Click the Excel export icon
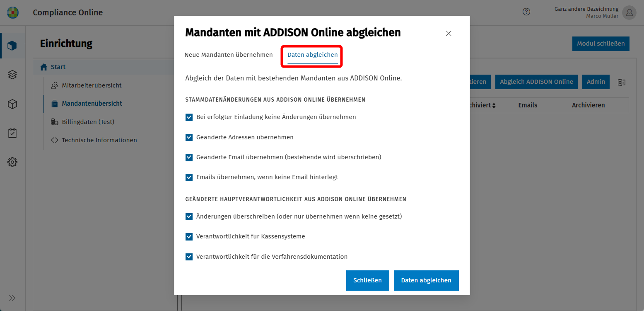Image resolution: width=644 pixels, height=311 pixels. [621, 82]
